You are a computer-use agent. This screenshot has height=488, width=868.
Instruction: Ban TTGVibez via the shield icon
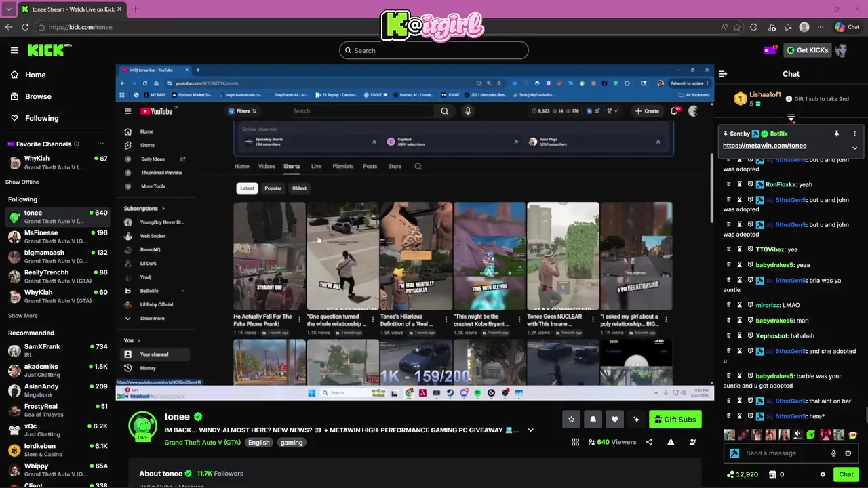click(751, 249)
